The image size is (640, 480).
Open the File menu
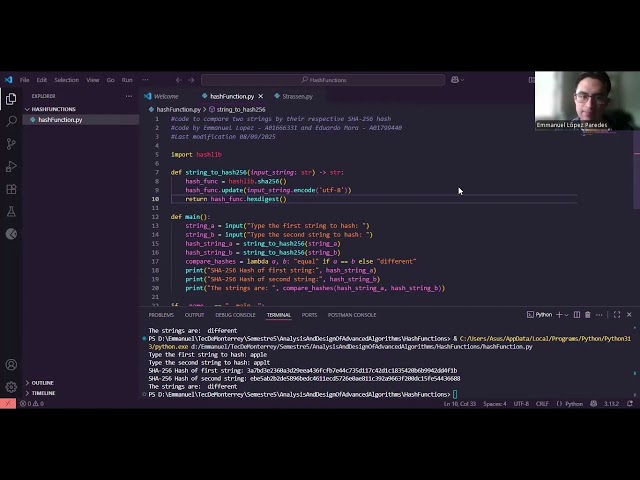point(24,80)
